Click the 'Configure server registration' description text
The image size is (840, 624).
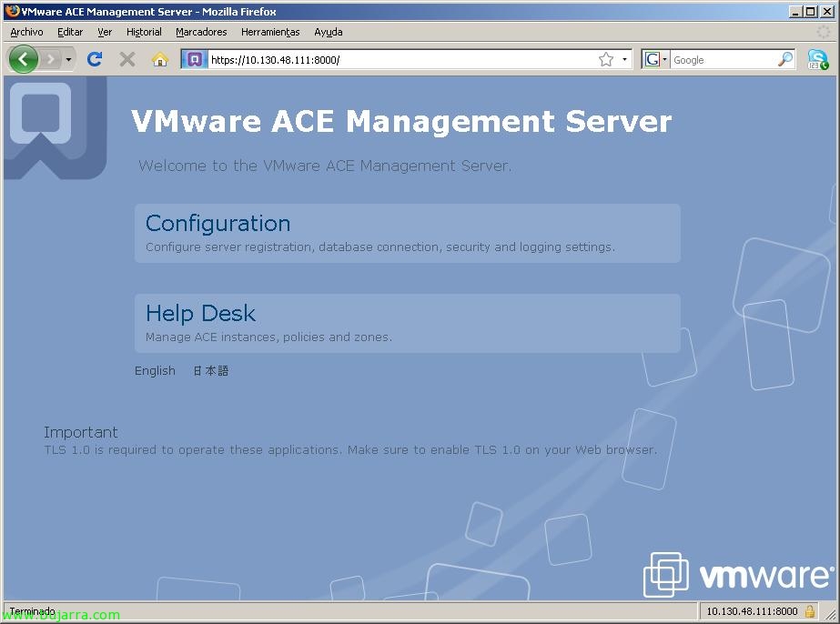point(380,247)
